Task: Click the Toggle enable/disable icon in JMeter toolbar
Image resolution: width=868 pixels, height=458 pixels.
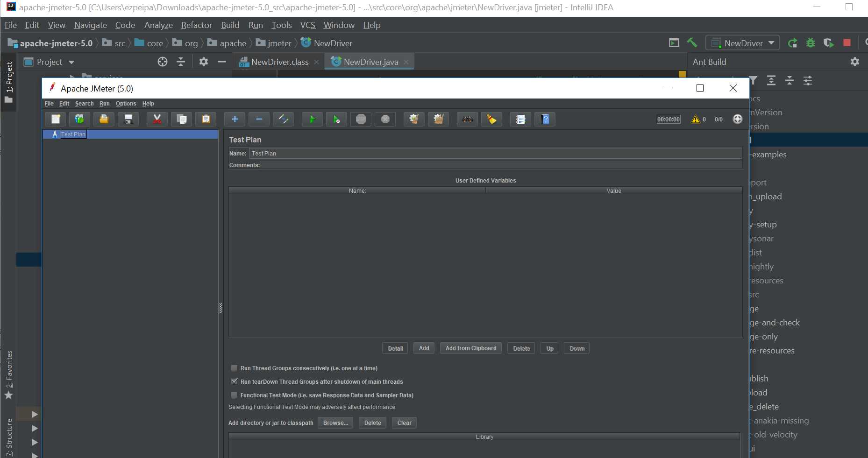Action: (x=284, y=119)
